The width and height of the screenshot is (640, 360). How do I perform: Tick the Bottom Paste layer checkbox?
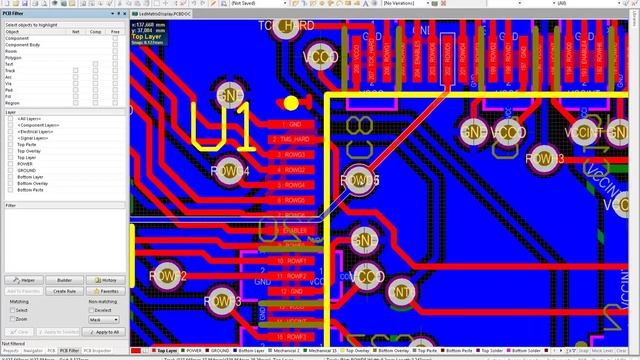point(10,190)
